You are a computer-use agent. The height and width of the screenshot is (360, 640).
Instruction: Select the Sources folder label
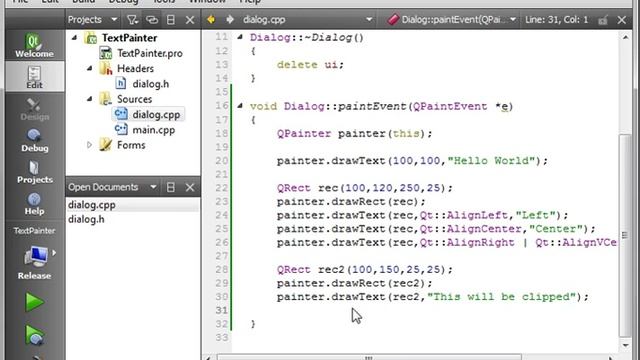(x=134, y=99)
